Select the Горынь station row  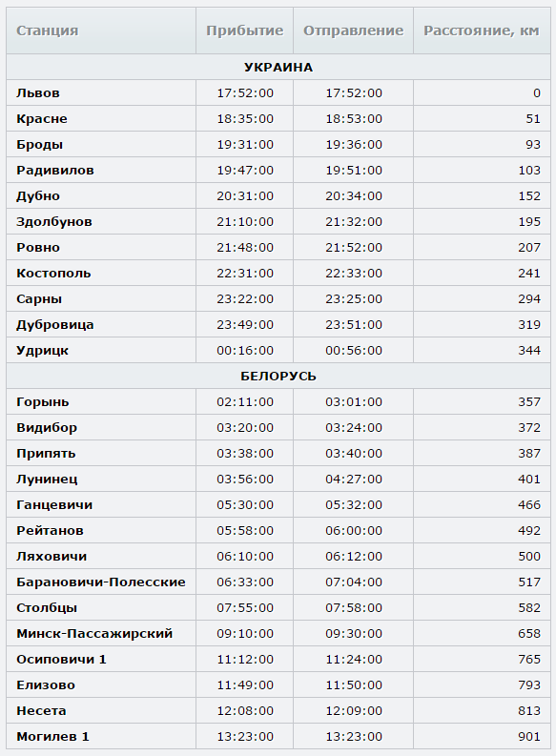tap(278, 401)
